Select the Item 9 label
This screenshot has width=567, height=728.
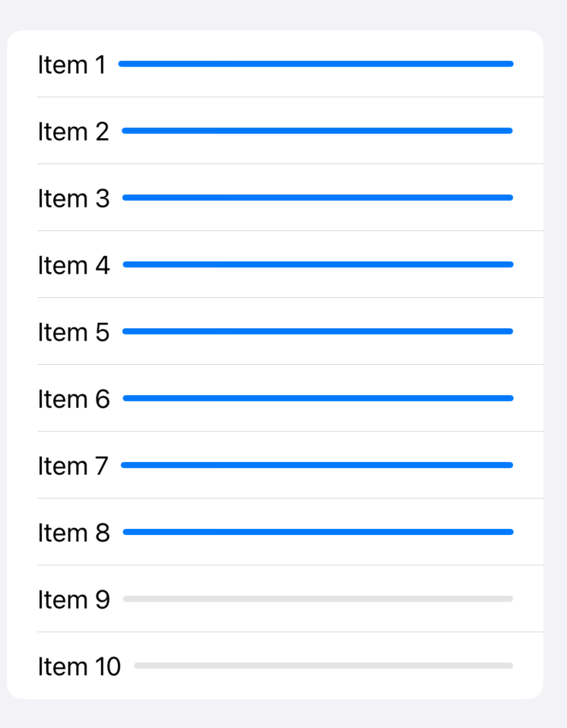[x=74, y=600]
